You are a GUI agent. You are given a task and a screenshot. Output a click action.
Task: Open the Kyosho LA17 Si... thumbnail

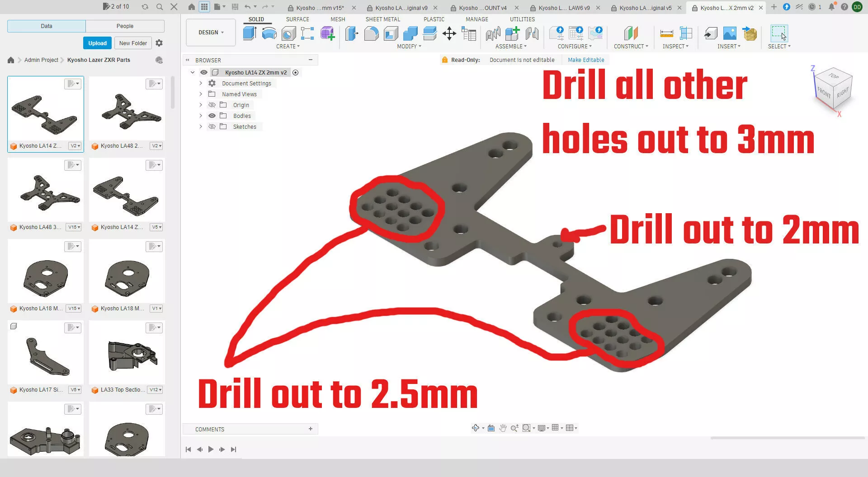pyautogui.click(x=46, y=352)
